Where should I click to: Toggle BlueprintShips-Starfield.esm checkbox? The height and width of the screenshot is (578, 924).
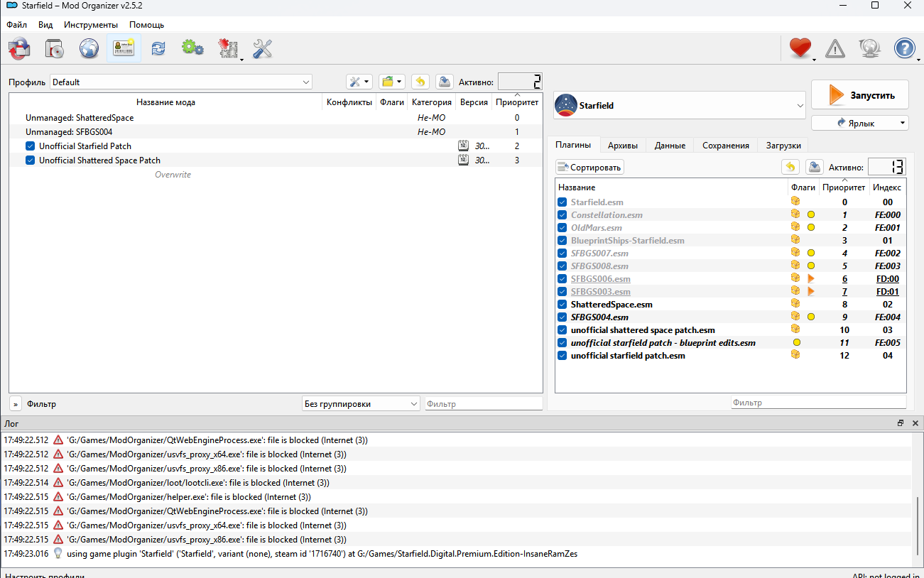[562, 241]
